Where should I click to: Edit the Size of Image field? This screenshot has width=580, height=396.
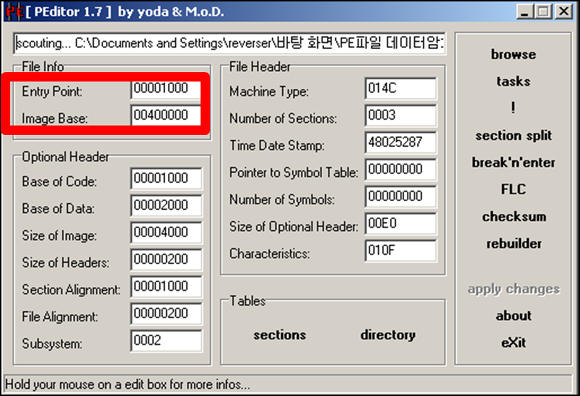pyautogui.click(x=166, y=233)
